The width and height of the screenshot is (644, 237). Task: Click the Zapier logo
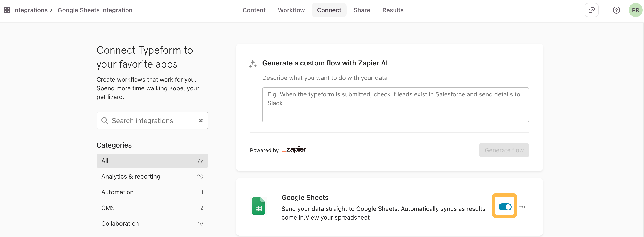[x=294, y=150]
